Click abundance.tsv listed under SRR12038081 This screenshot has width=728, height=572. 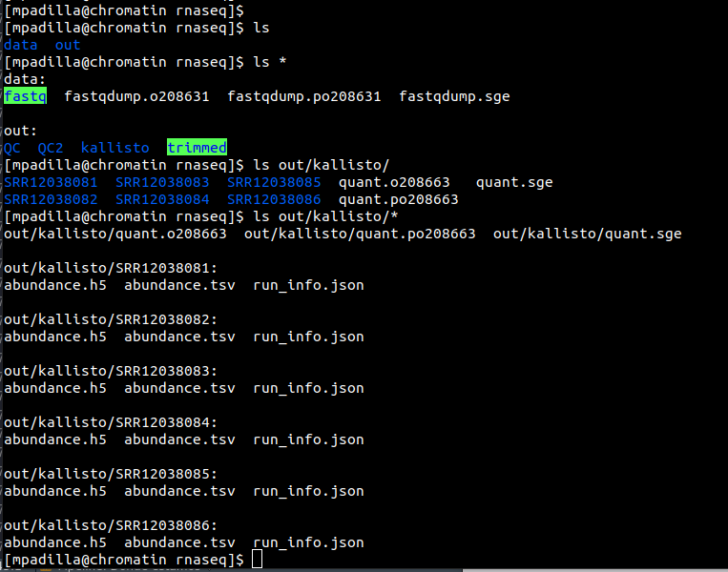click(x=179, y=285)
